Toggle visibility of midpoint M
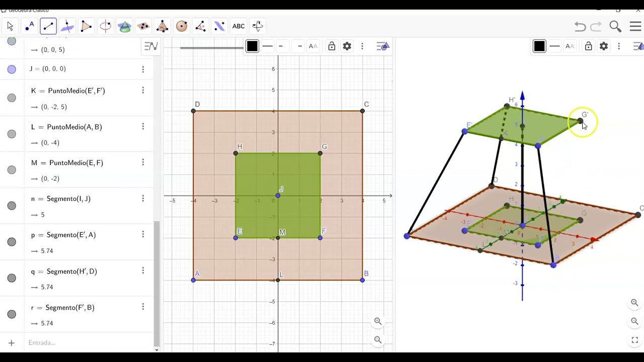This screenshot has width=644, height=362. (x=12, y=170)
